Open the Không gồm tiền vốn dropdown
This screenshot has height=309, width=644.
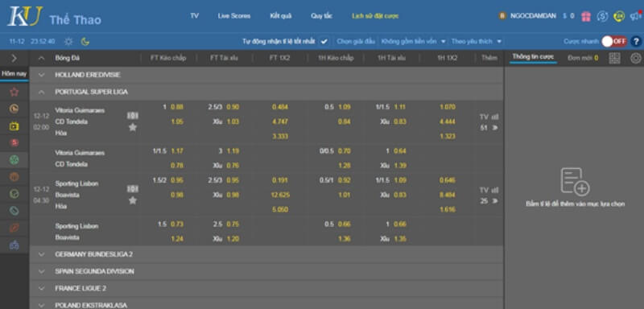point(414,42)
